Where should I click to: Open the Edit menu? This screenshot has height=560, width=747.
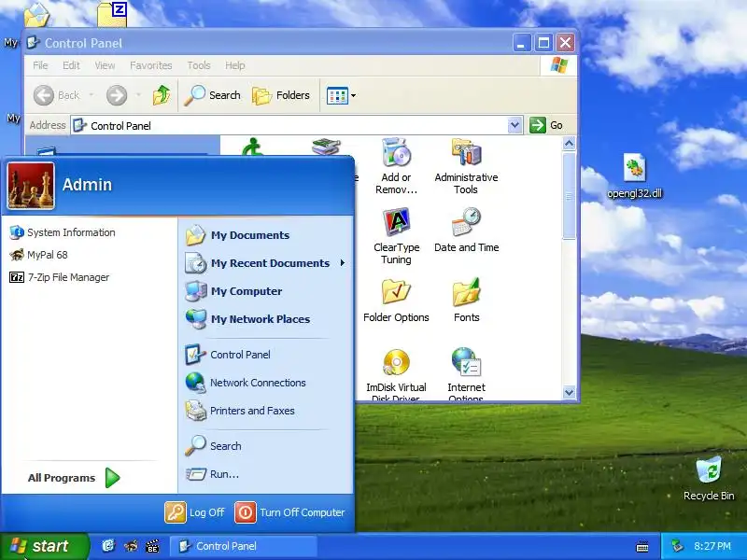pos(71,65)
